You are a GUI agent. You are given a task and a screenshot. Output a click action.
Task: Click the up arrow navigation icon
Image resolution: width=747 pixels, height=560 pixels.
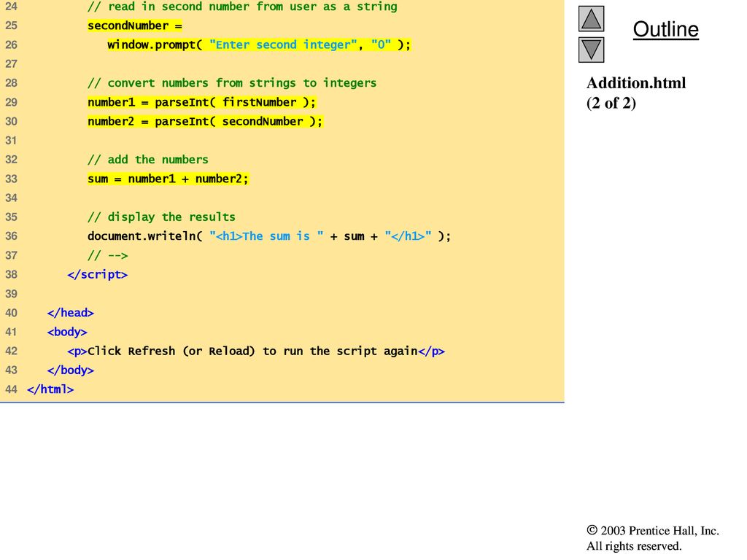[591, 18]
